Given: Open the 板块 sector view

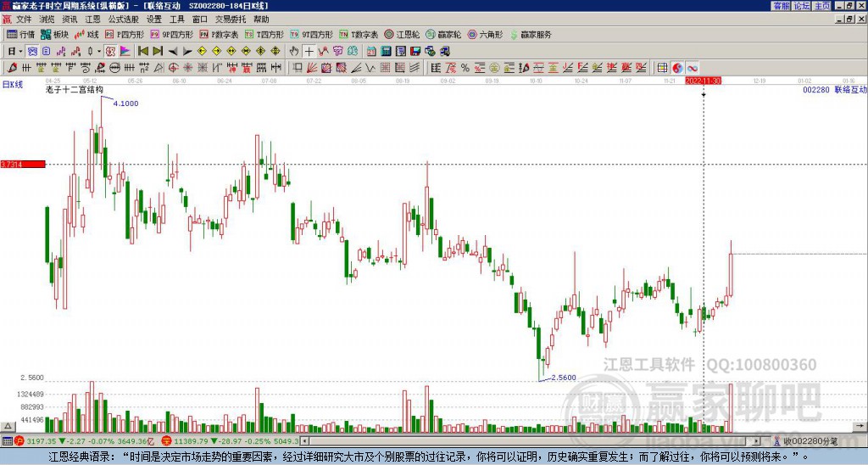Looking at the screenshot, I should 54,35.
